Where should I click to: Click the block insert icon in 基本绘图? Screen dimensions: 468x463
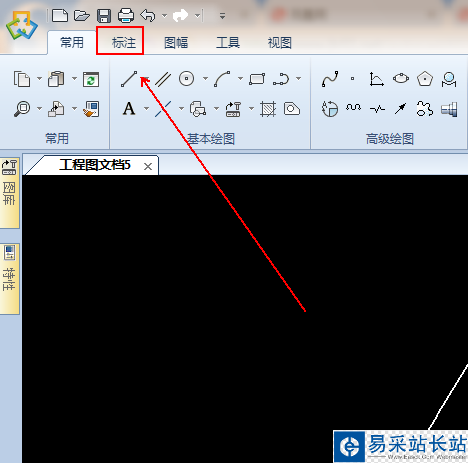(198, 109)
